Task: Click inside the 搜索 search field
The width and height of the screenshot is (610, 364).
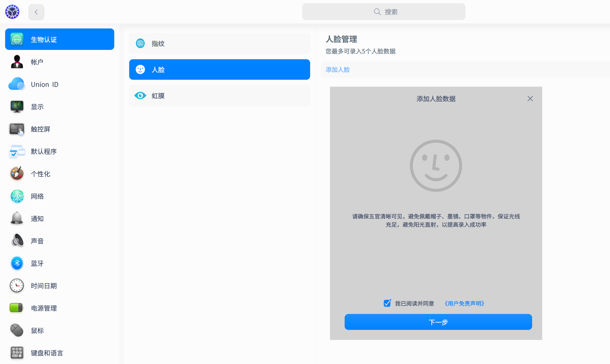Action: pyautogui.click(x=384, y=11)
